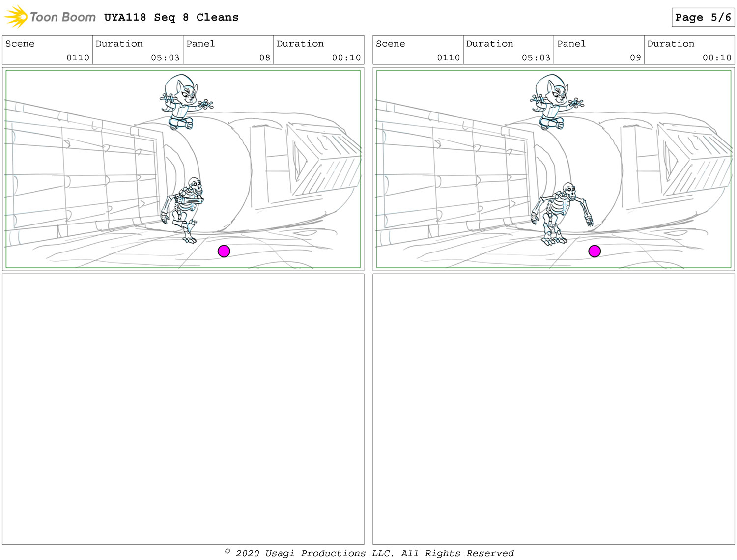
Task: Click the Scene 0110 field above panel 09
Action: [x=418, y=50]
